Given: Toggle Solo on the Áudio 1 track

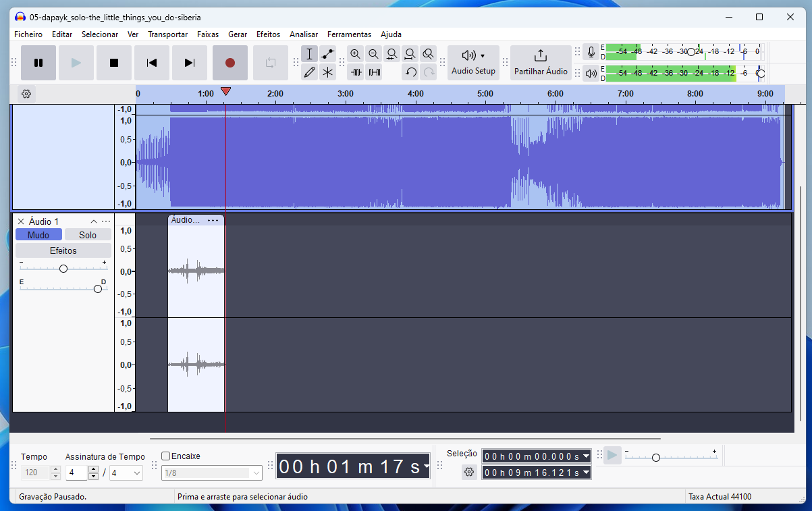Looking at the screenshot, I should click(x=88, y=235).
